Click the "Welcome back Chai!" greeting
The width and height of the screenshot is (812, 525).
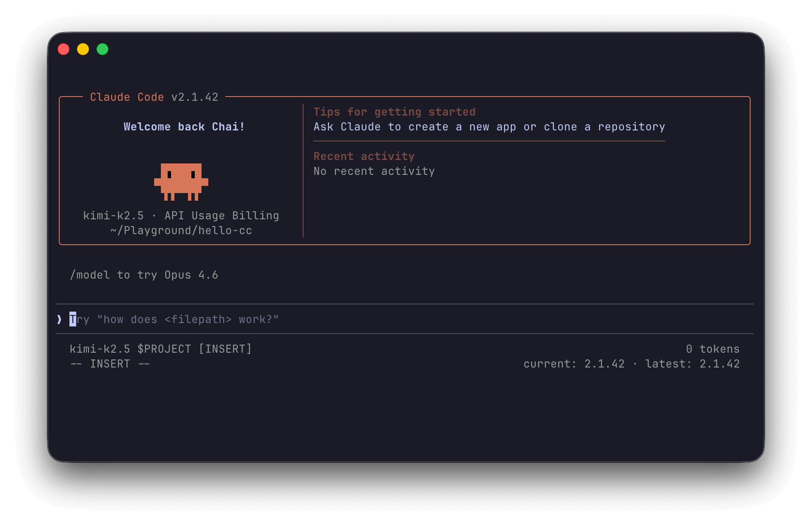coord(184,127)
